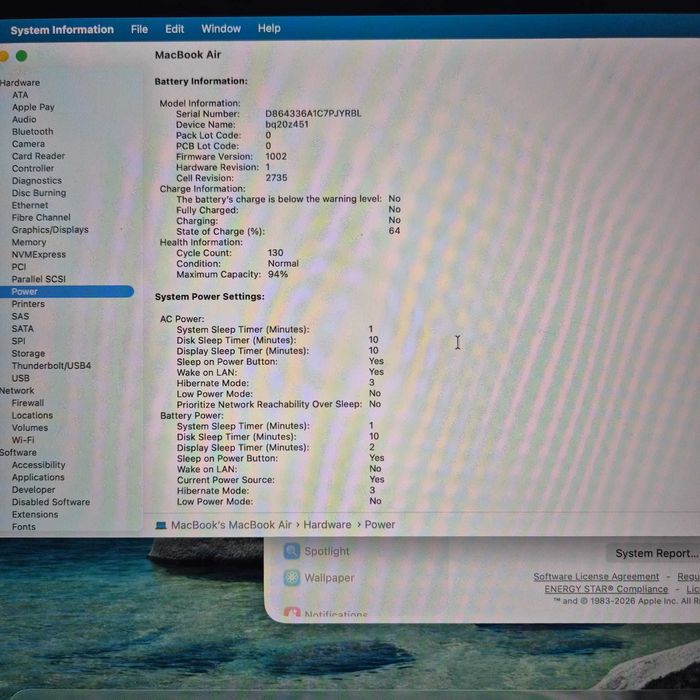The image size is (700, 700).
Task: Click the Condition value Normal
Action: tap(283, 264)
